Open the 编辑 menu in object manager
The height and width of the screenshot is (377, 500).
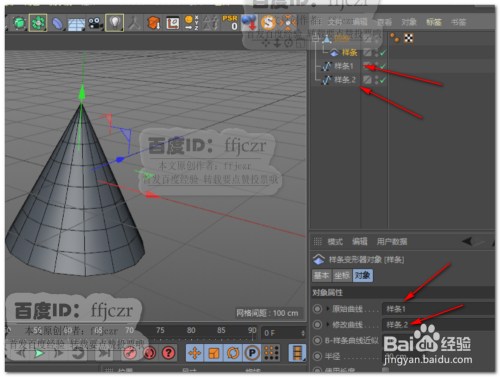tap(360, 22)
